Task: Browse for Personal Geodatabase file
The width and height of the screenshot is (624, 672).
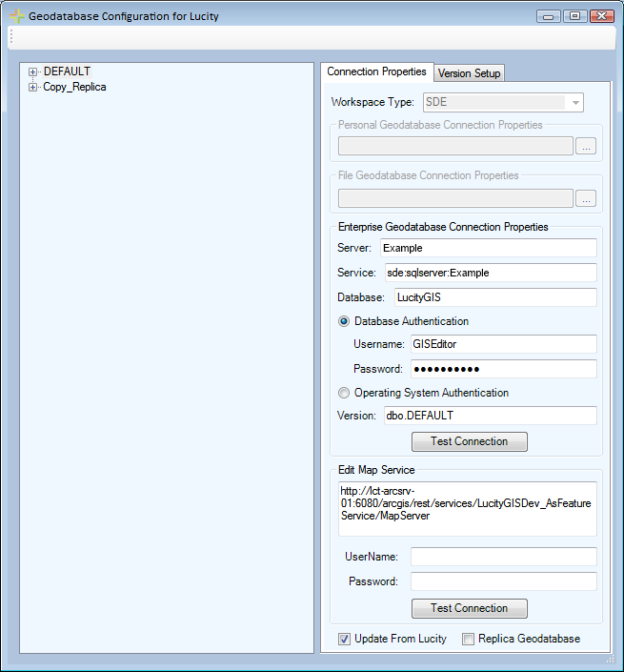Action: tap(586, 146)
